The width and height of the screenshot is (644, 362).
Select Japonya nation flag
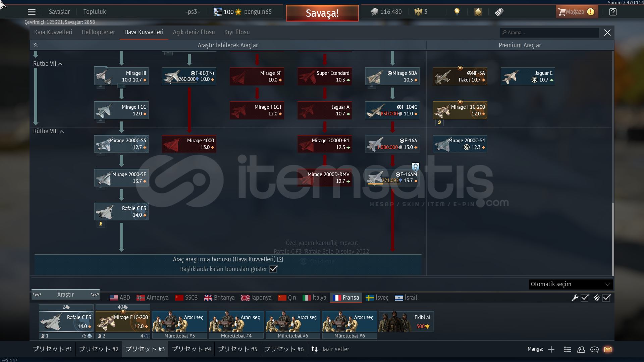[x=256, y=298]
